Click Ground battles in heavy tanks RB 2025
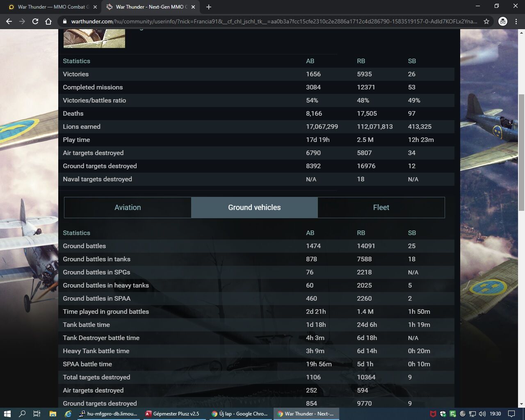This screenshot has width=525, height=420. tap(364, 285)
